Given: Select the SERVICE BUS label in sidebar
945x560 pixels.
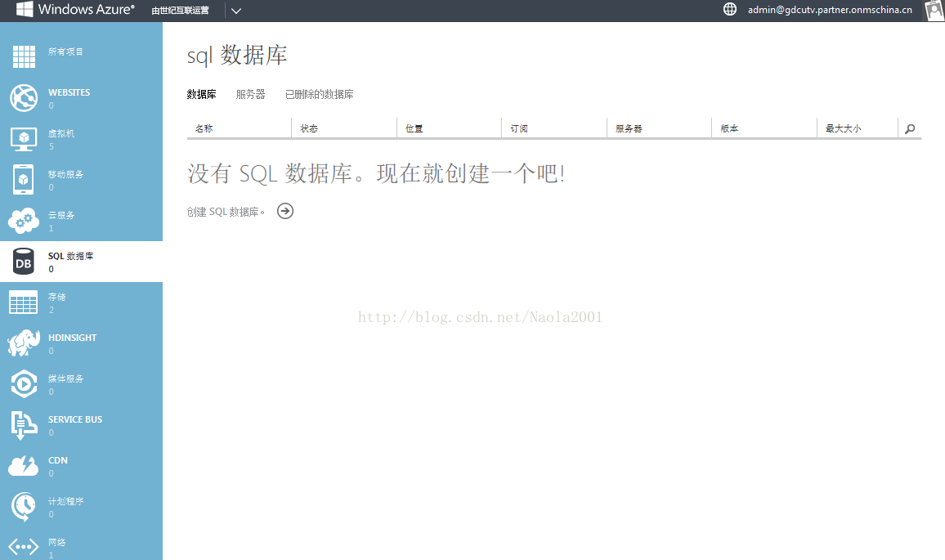Looking at the screenshot, I should (x=75, y=419).
